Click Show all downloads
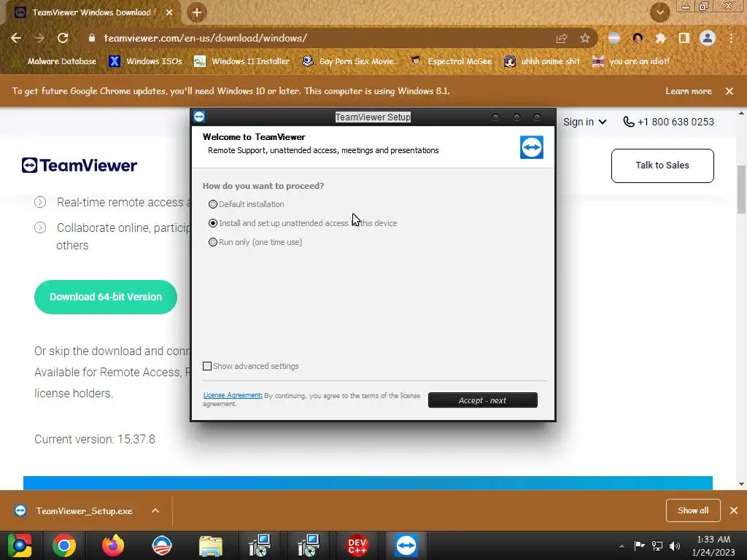Viewport: 747px width, 560px height. 693,510
